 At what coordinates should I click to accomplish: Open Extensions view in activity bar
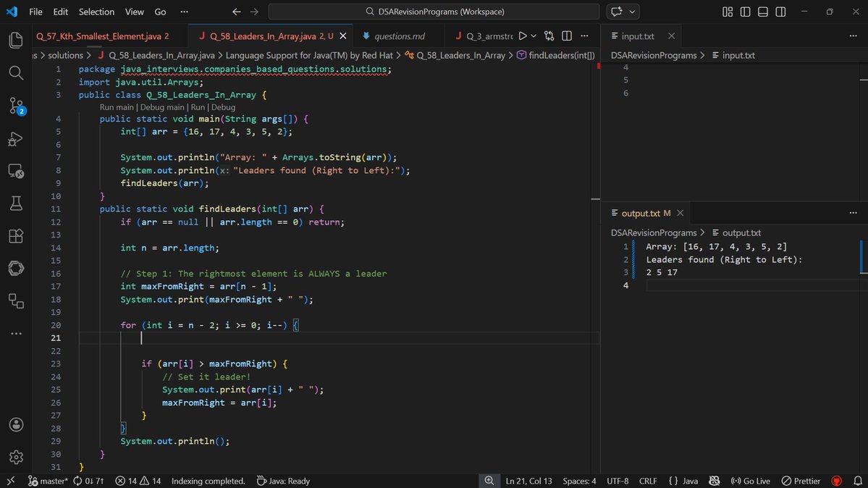click(16, 236)
